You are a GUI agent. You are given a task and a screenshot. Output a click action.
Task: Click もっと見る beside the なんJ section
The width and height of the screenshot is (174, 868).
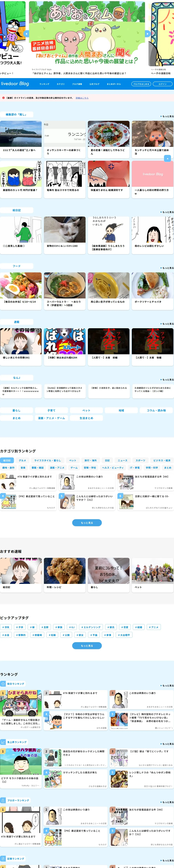167,380
